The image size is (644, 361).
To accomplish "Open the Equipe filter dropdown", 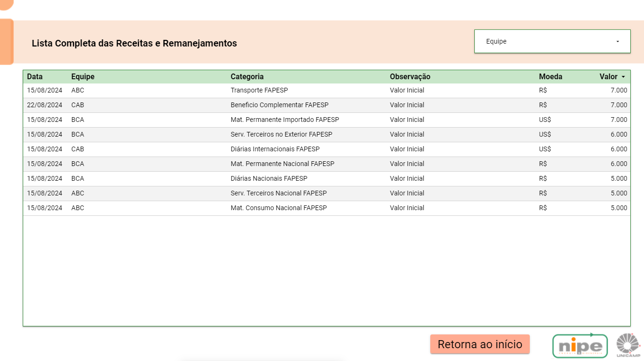I will (552, 41).
